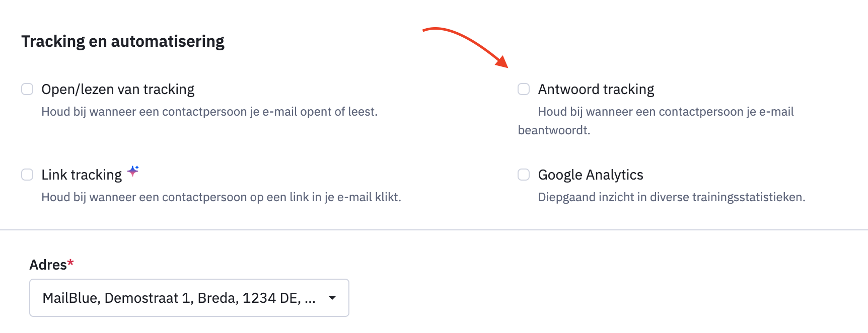Enable the Open/lezen van tracking checkbox
This screenshot has height=333, width=868.
pyautogui.click(x=27, y=89)
